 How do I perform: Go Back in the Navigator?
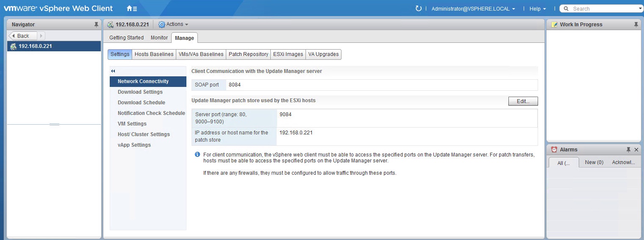(23, 36)
